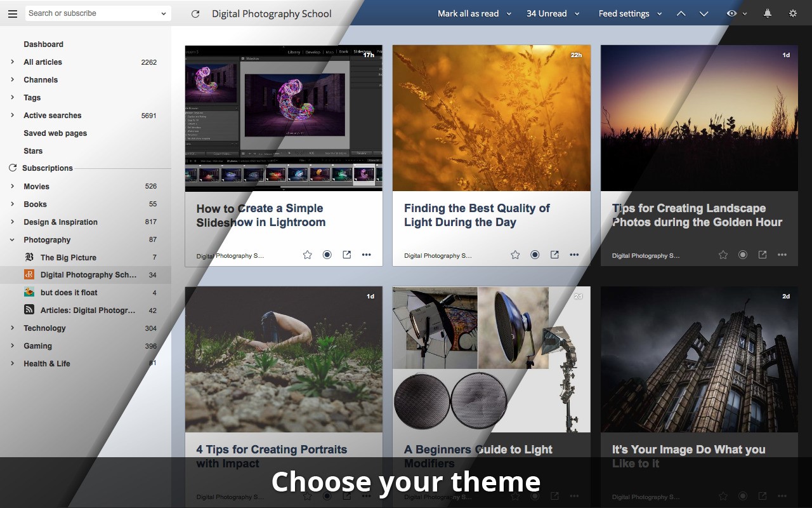Refresh subscriptions with the sync icon
This screenshot has width=812, height=508.
(x=13, y=168)
